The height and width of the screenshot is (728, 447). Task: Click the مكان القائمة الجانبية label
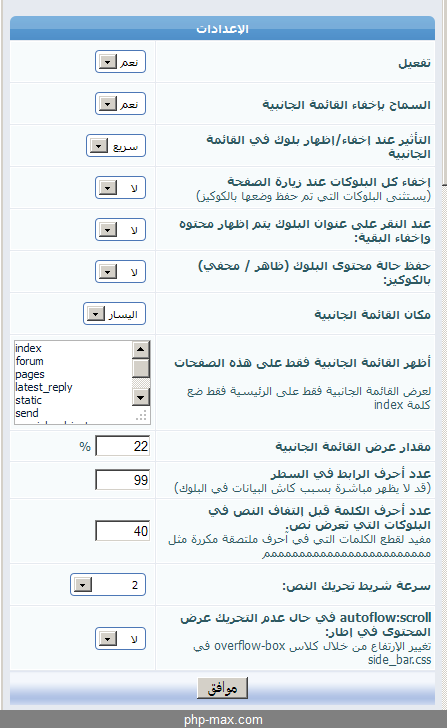click(x=372, y=315)
